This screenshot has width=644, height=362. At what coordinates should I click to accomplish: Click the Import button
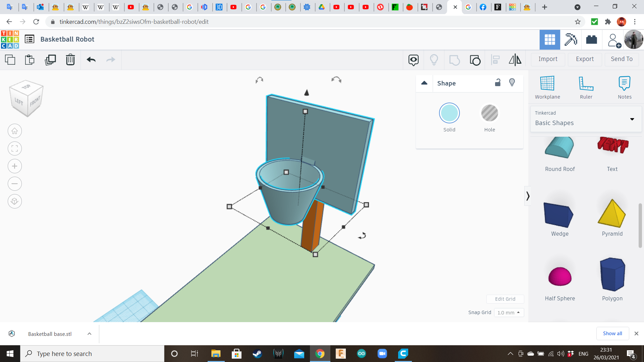548,59
